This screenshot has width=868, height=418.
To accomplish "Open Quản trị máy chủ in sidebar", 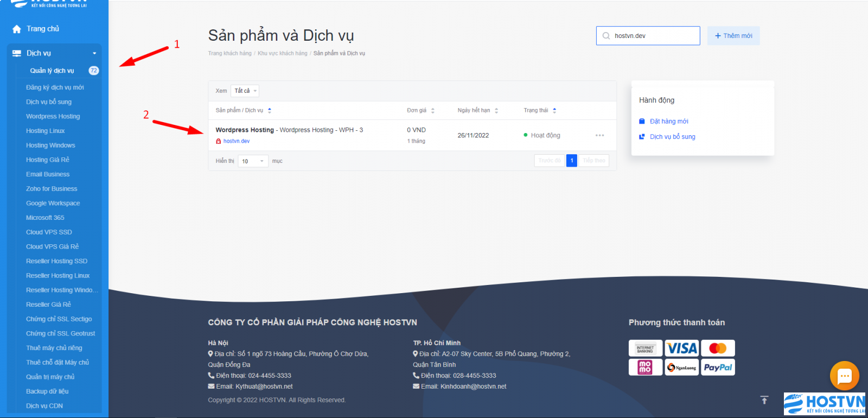I will point(50,377).
